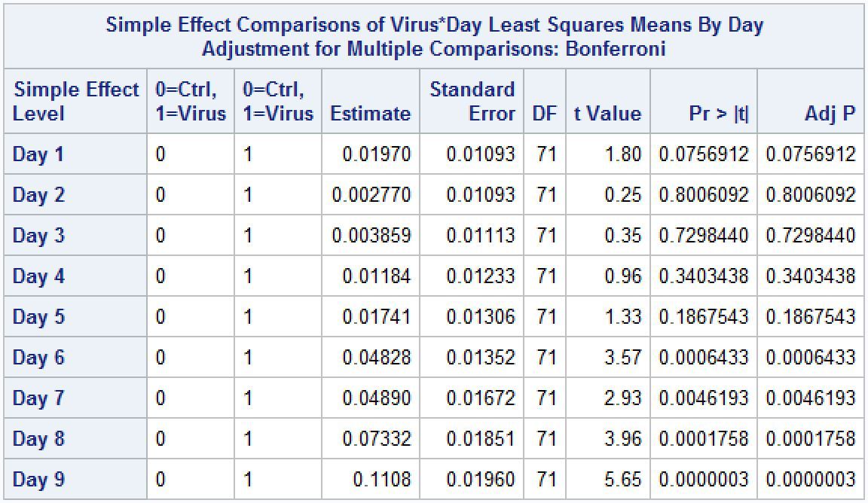Select the Day 2 estimate 0.002770
The width and height of the screenshot is (868, 503).
click(371, 196)
